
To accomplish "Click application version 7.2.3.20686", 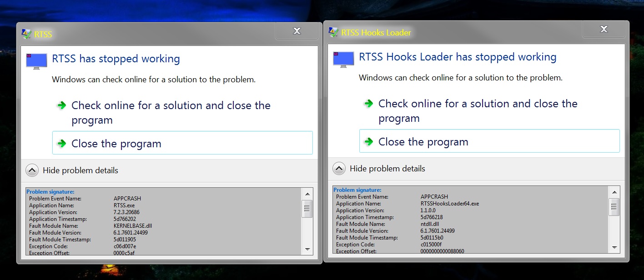I will [x=126, y=212].
